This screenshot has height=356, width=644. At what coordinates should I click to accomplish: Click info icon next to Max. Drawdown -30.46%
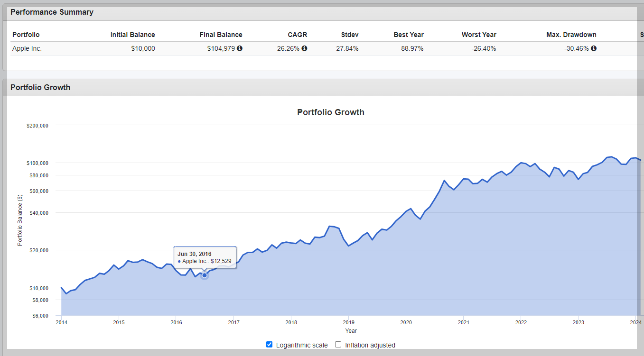coord(594,48)
